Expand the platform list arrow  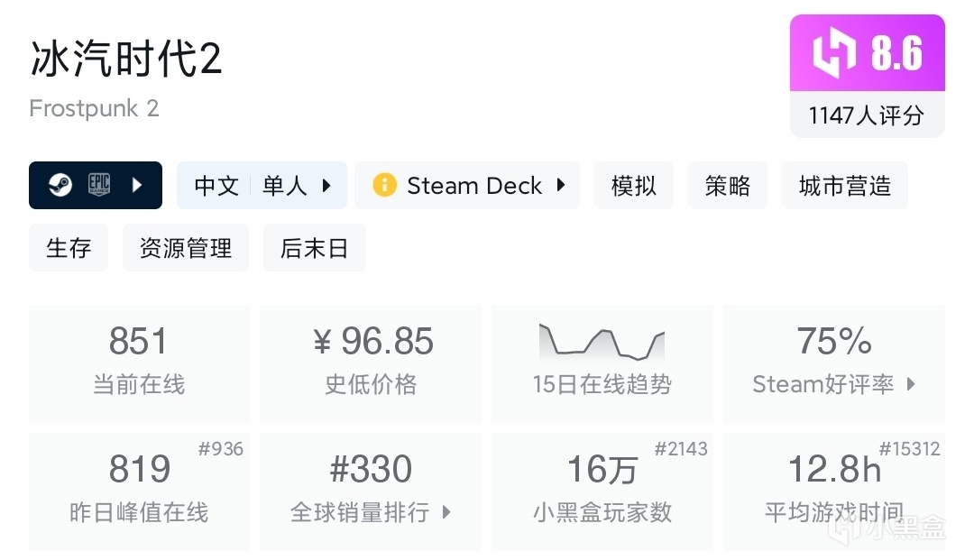[x=137, y=186]
